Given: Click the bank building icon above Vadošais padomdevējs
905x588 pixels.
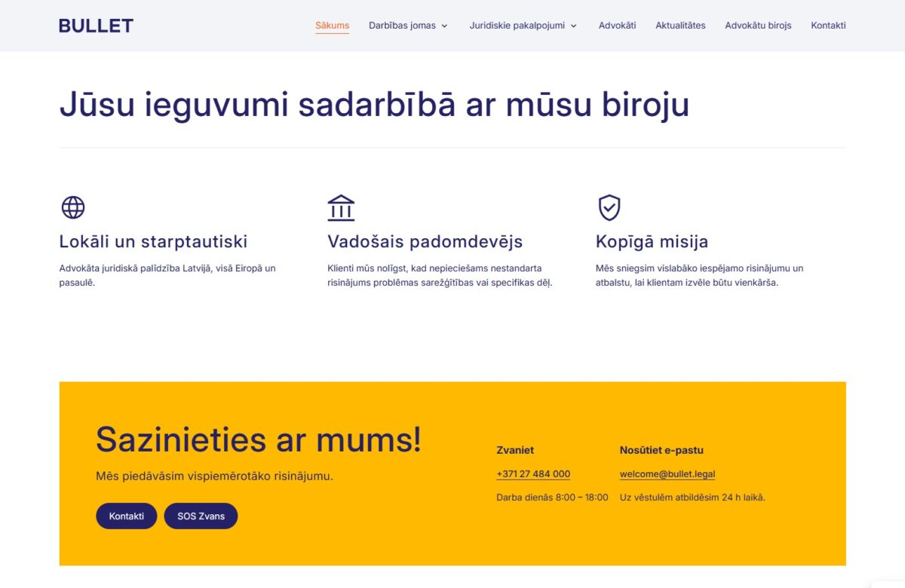Looking at the screenshot, I should tap(341, 207).
